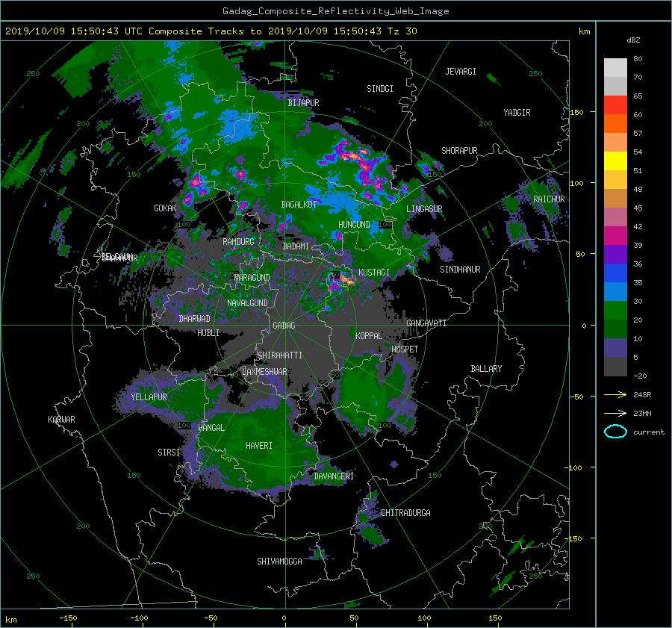Select the NAVALGUND city label
672x628 pixels.
coord(247,303)
